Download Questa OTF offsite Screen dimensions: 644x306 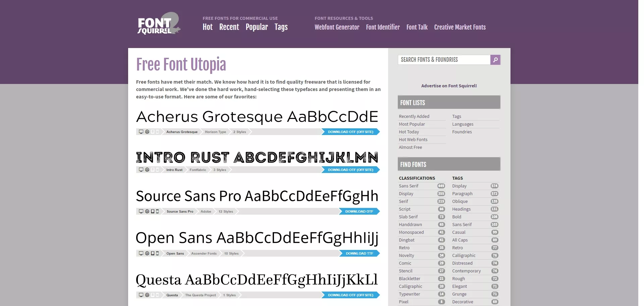[x=351, y=295]
